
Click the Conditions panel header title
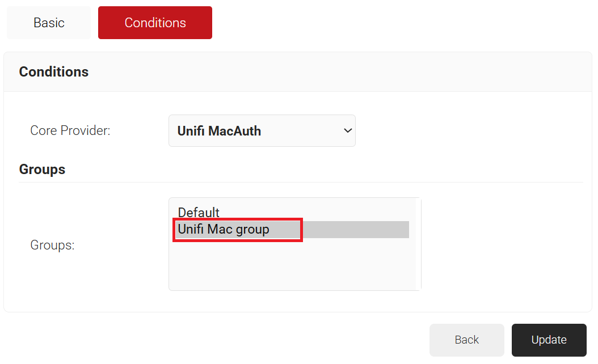point(54,72)
